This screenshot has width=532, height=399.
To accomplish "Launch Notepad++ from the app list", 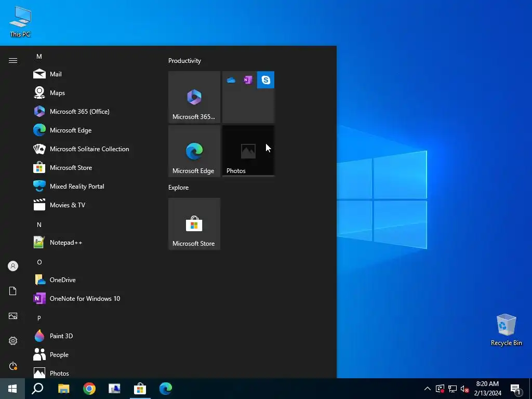I will click(90, 242).
